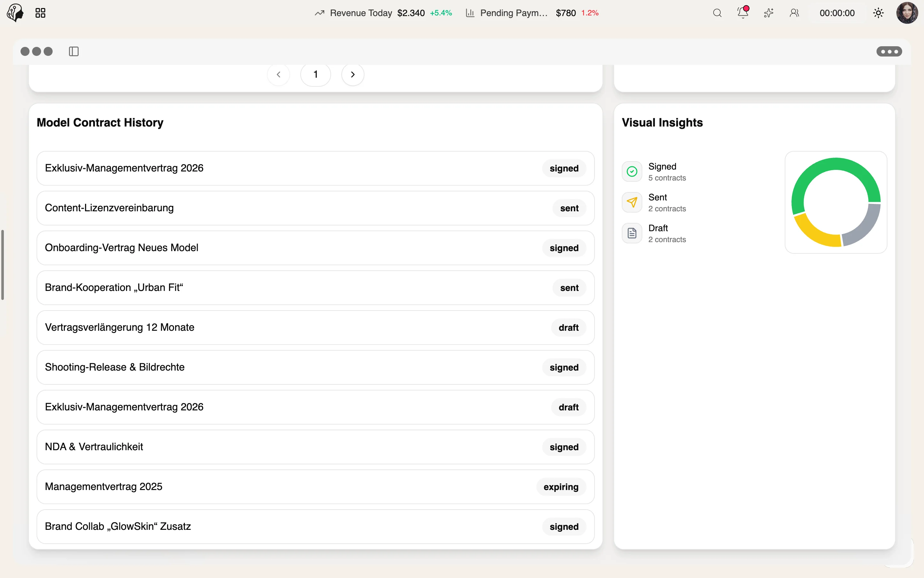This screenshot has width=924, height=578.
Task: Click the Signed check circle icon
Action: tap(632, 171)
